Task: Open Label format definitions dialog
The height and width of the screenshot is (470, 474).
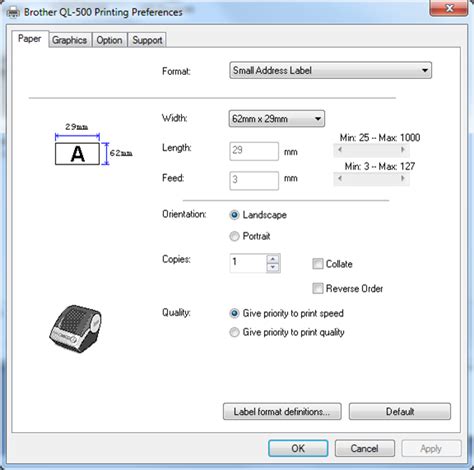Action: (x=282, y=412)
